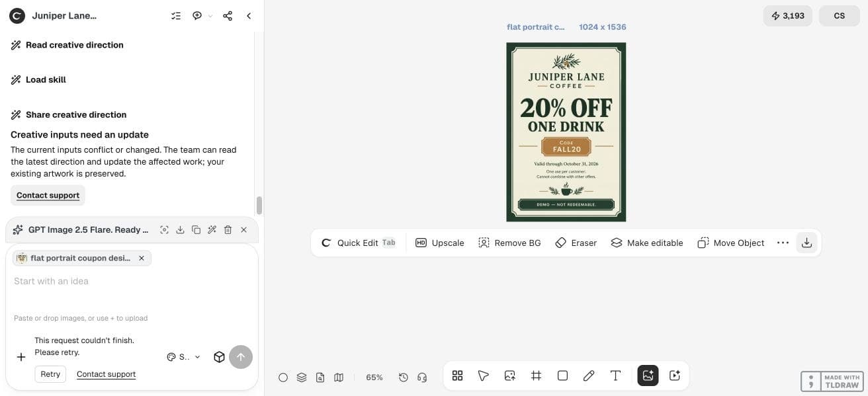The height and width of the screenshot is (396, 868).
Task: Expand the Load skill step
Action: pyautogui.click(x=38, y=80)
